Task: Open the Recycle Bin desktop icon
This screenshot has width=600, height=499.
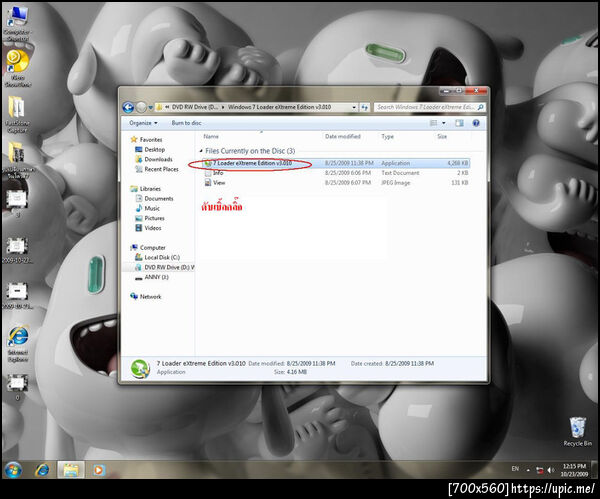Action: pos(577,432)
